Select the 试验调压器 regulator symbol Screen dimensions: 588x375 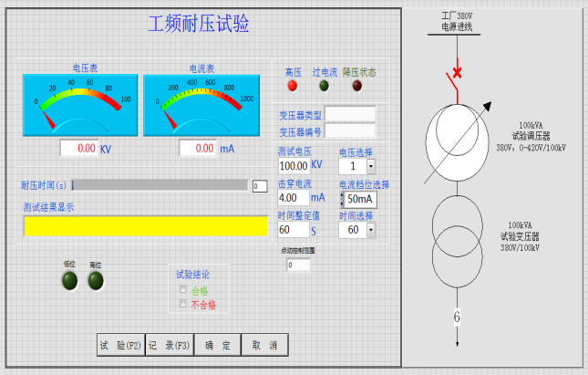tap(457, 138)
